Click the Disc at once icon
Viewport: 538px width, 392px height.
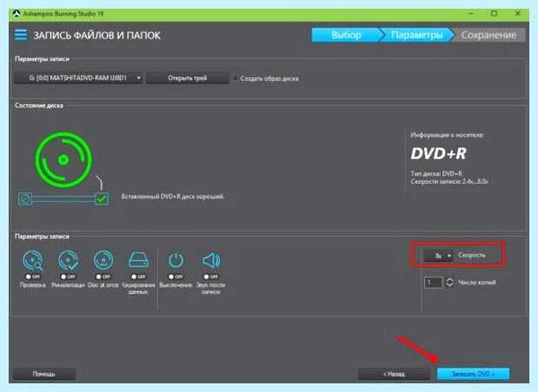pos(103,260)
